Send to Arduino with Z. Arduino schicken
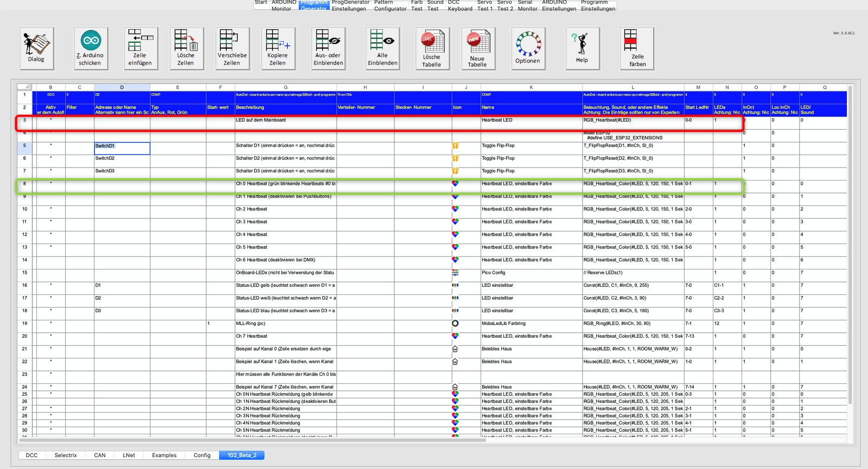 [91, 48]
